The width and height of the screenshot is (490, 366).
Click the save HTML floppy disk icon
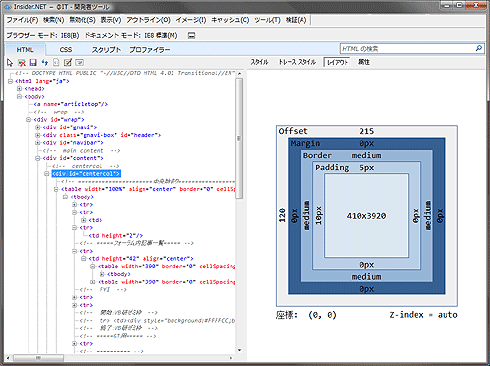pos(33,62)
